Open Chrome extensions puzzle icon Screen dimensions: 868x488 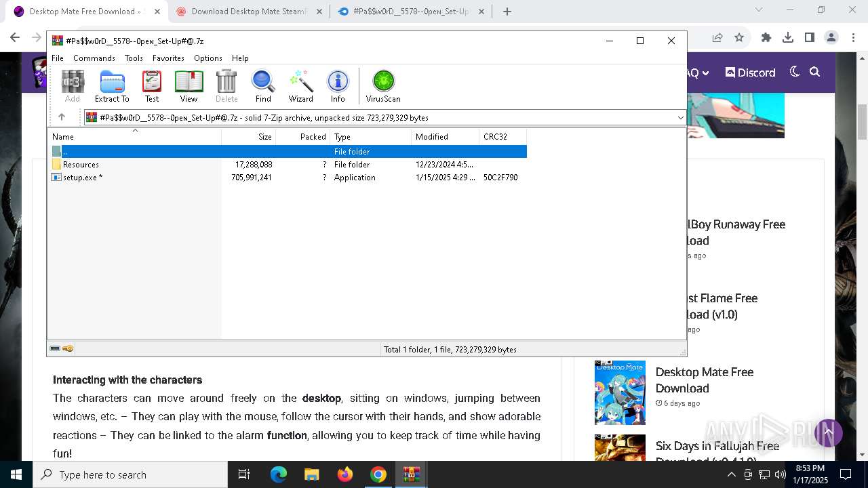[x=766, y=38]
